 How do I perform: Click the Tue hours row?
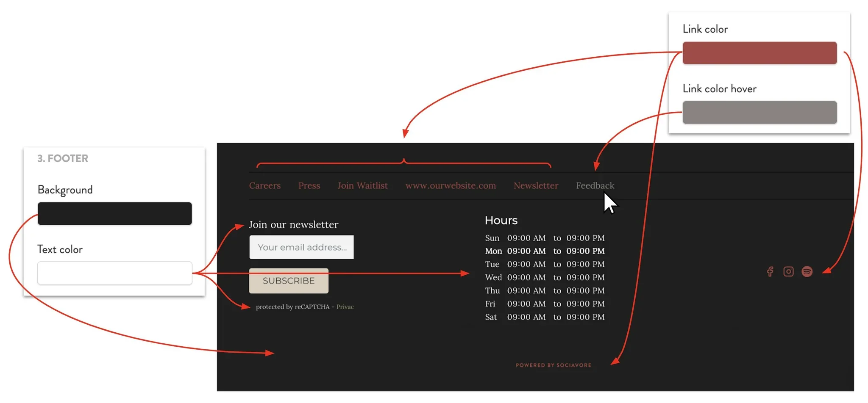pyautogui.click(x=545, y=264)
